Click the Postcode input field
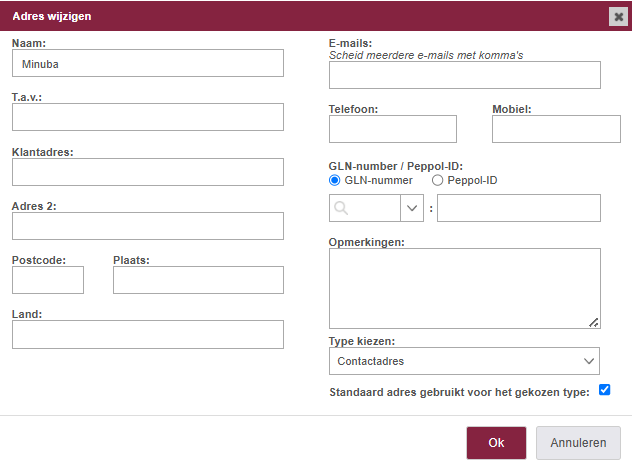 (x=48, y=280)
